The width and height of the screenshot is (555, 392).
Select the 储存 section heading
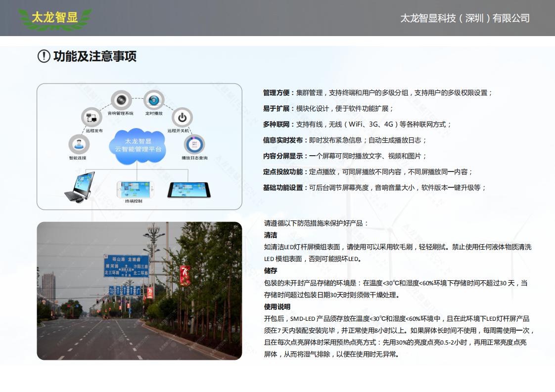click(x=271, y=271)
